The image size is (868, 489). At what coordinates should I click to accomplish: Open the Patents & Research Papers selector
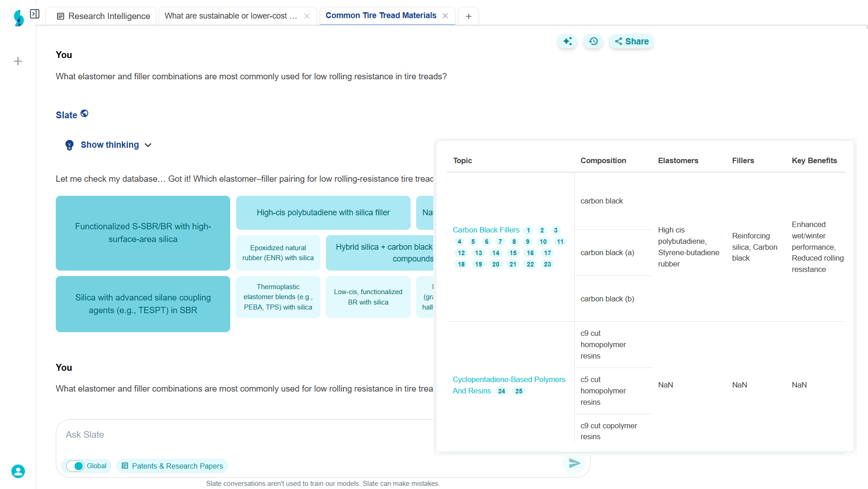172,466
